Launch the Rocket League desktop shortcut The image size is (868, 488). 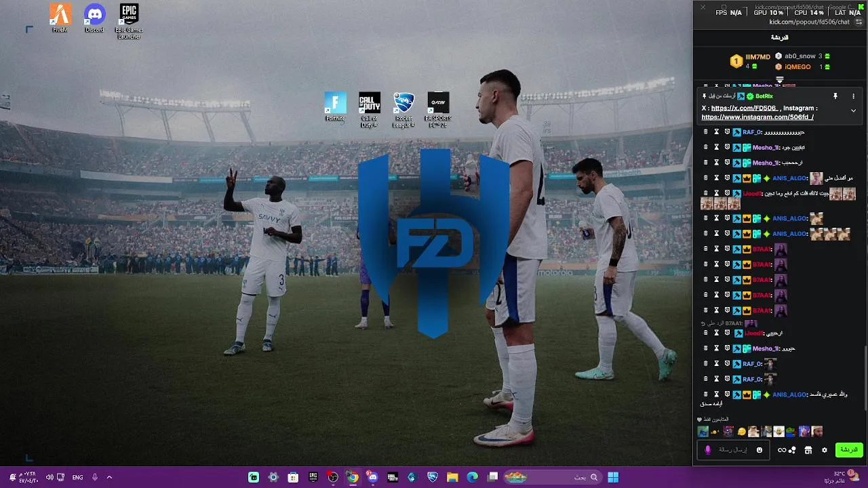[403, 110]
